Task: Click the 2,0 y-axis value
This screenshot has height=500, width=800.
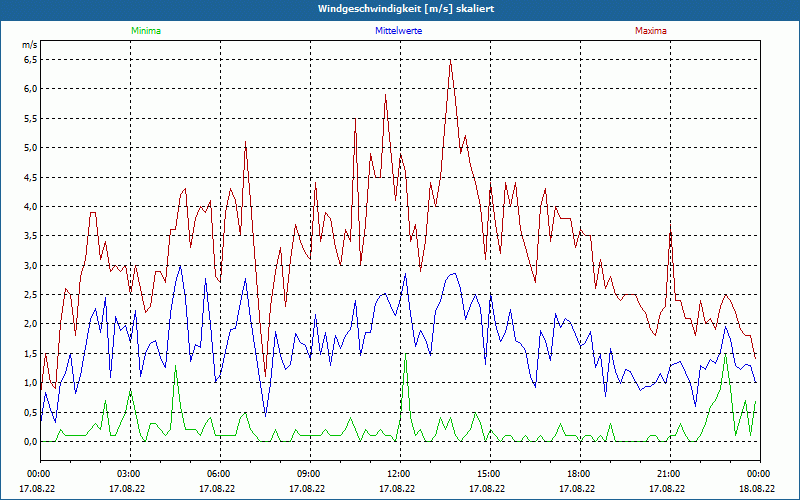Action: click(31, 324)
